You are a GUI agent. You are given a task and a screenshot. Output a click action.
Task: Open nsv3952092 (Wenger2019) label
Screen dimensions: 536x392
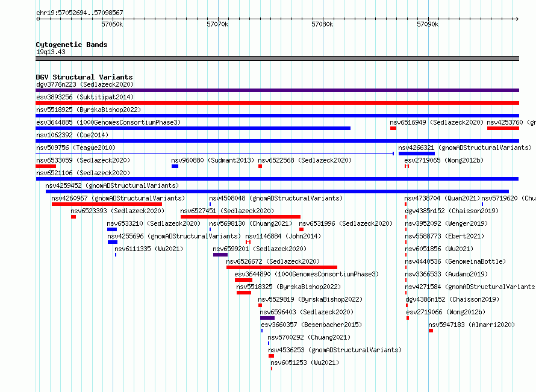click(x=446, y=223)
